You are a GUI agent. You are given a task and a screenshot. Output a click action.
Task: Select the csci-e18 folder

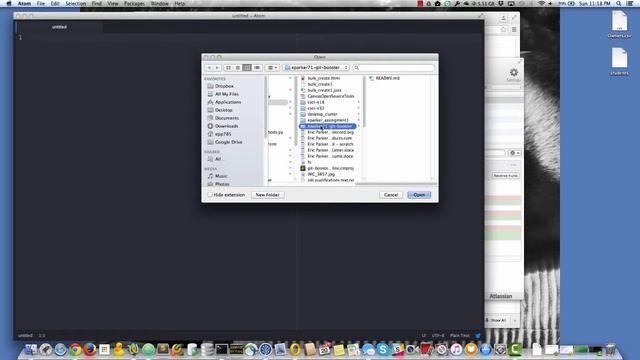click(316, 102)
